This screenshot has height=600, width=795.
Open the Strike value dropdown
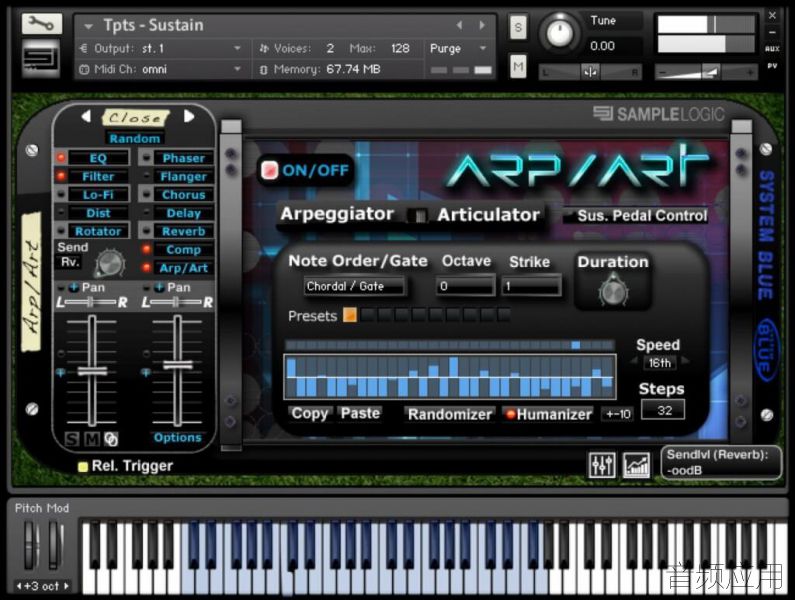click(x=531, y=286)
